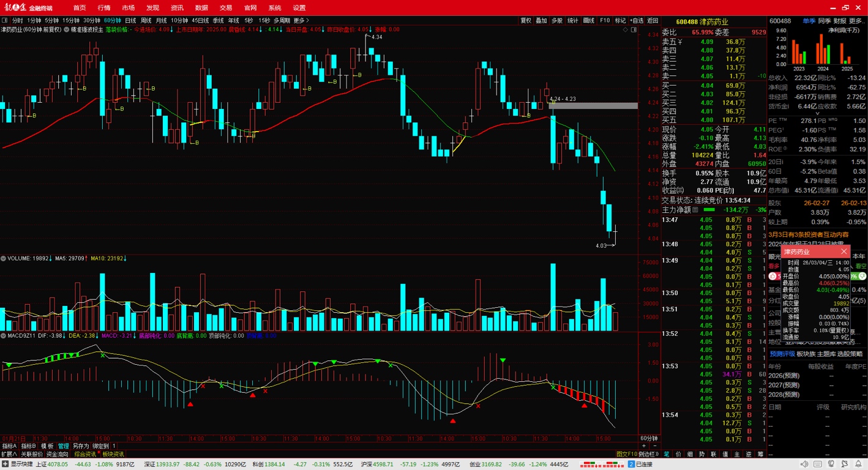Screen dimensions: 868x470
Task: Select the 价 price-distribution tab
Action: pos(679,454)
